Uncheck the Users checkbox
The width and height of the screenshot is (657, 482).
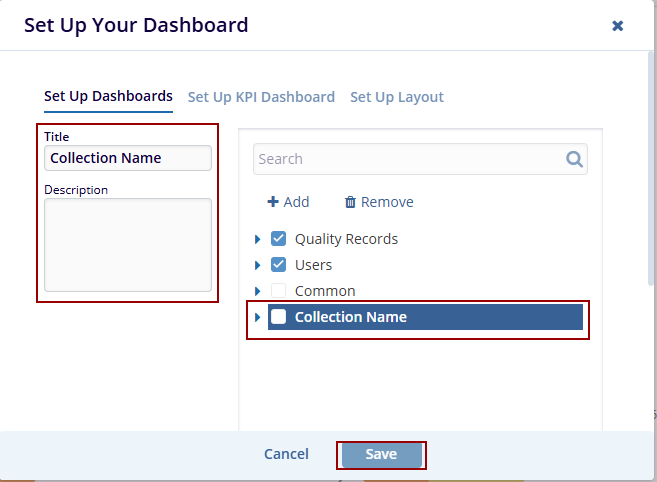pyautogui.click(x=279, y=265)
